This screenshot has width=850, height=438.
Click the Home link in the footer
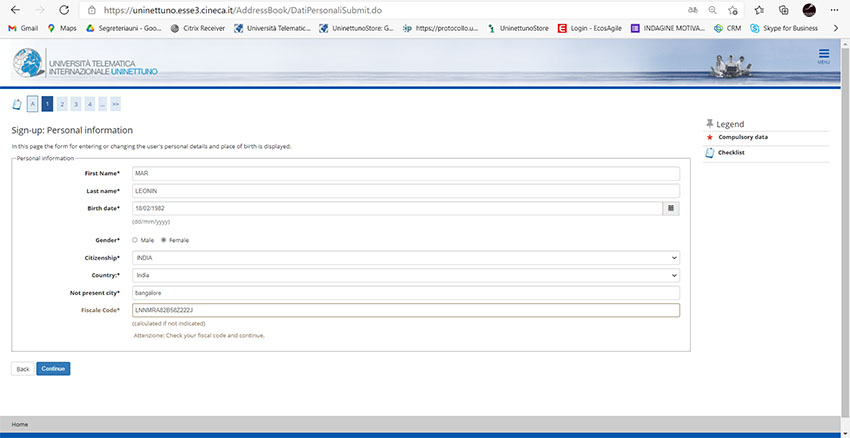click(20, 424)
